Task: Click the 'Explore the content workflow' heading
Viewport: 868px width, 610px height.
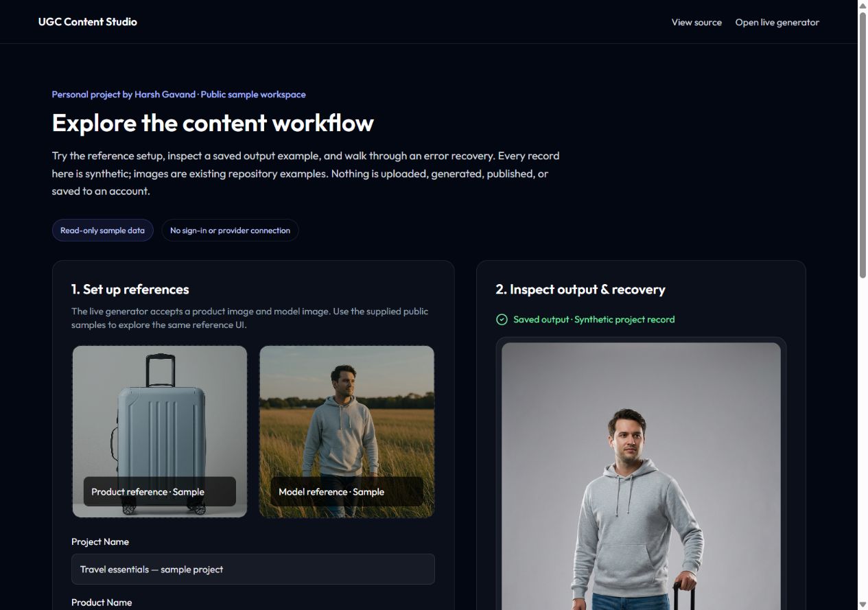Action: point(213,123)
